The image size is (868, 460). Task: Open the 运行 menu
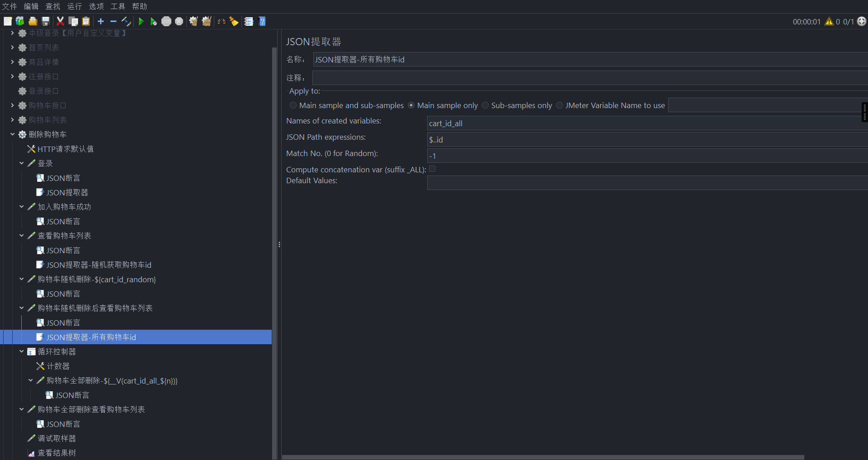pyautogui.click(x=75, y=6)
